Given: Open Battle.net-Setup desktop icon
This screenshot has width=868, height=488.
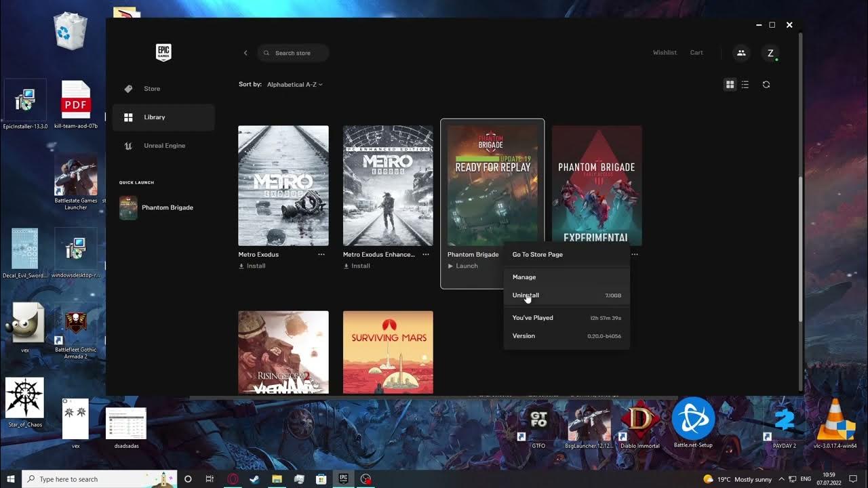Looking at the screenshot, I should point(693,424).
